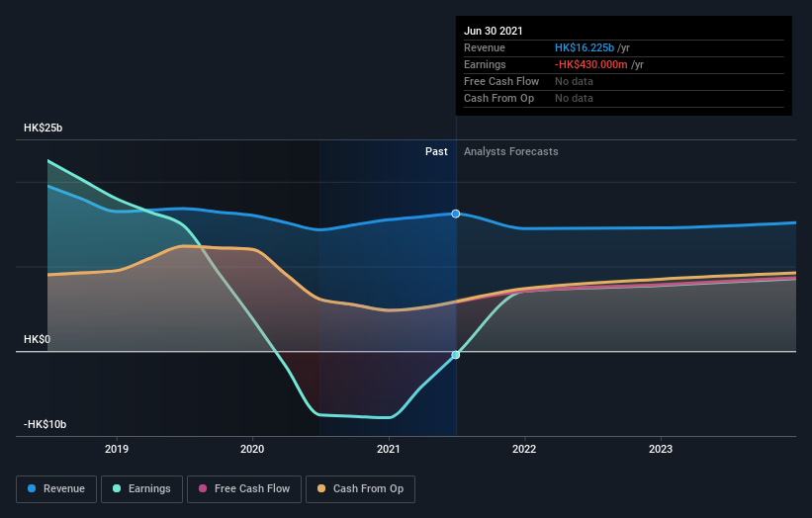Select the 2022 x-axis label

(524, 449)
